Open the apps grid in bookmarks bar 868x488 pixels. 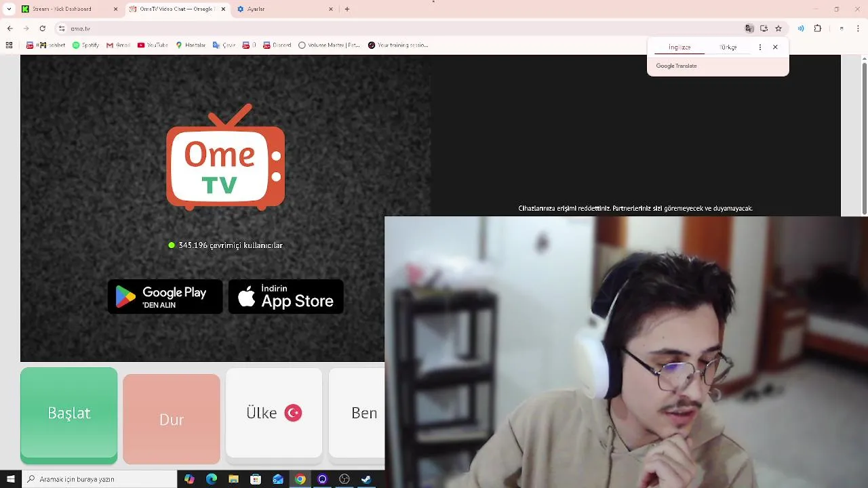pyautogui.click(x=9, y=45)
